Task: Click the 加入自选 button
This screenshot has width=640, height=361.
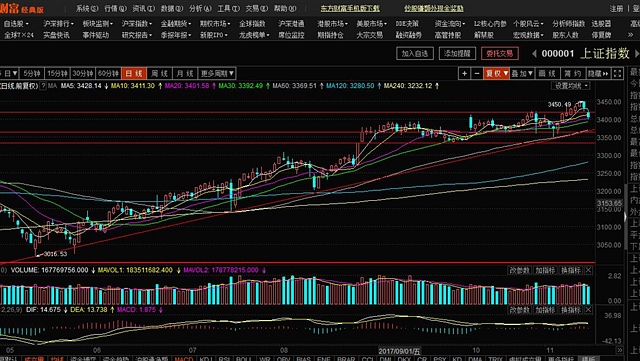Action: click(x=415, y=53)
